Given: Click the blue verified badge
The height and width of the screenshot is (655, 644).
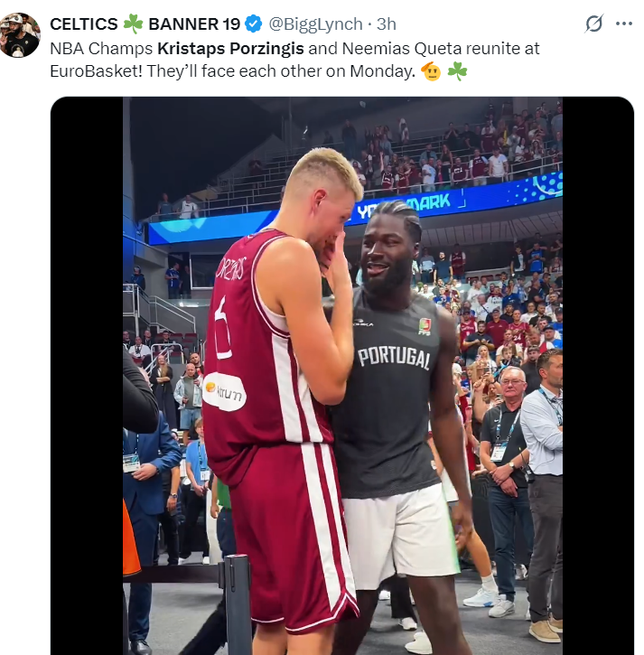Looking at the screenshot, I should click(x=255, y=24).
